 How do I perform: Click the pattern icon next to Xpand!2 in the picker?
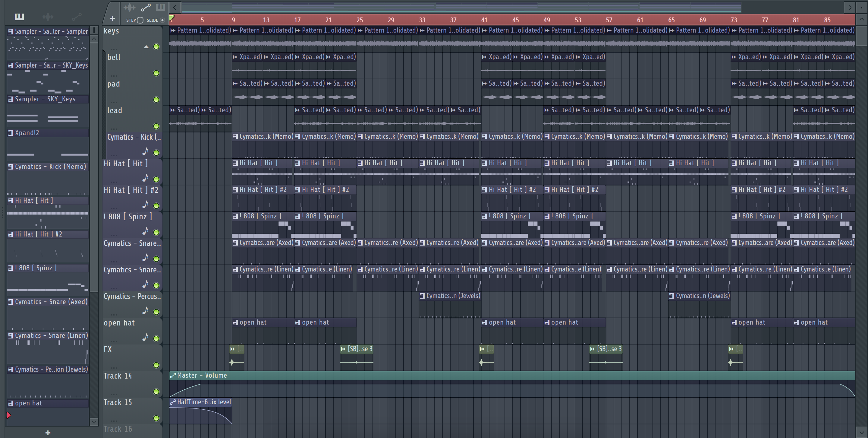[11, 133]
